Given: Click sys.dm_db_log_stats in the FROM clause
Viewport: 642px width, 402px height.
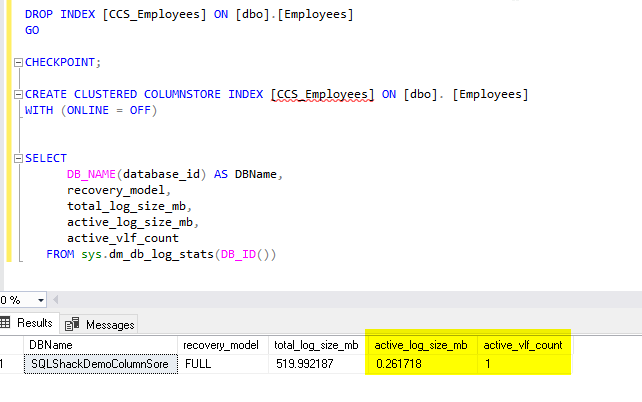Looking at the screenshot, I should pyautogui.click(x=147, y=255).
